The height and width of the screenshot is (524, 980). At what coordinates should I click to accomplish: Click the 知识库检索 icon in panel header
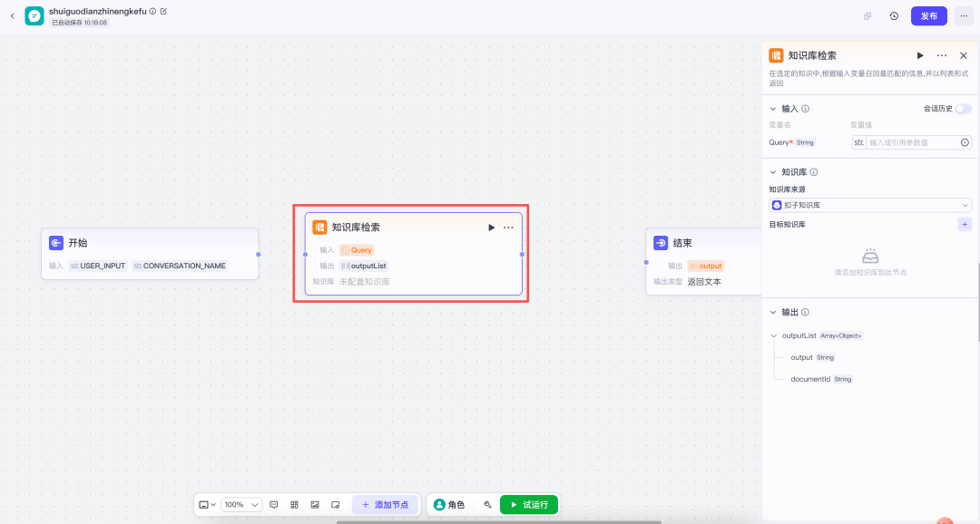(776, 55)
